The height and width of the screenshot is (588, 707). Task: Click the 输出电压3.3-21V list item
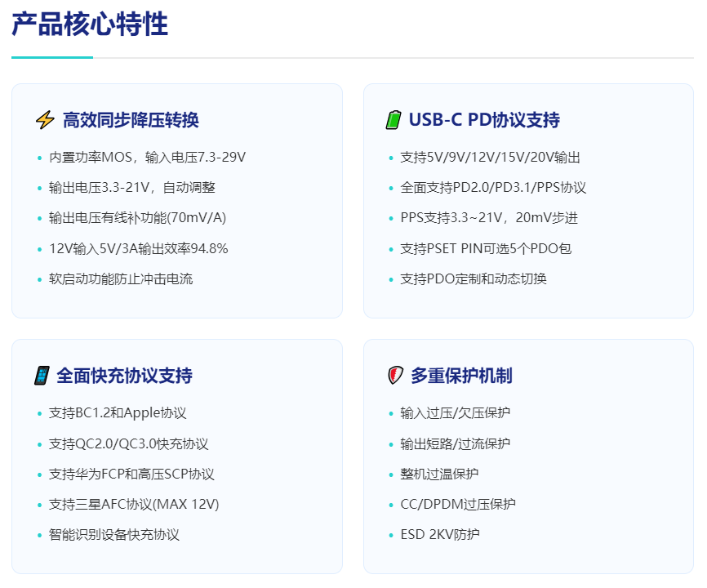tap(132, 187)
